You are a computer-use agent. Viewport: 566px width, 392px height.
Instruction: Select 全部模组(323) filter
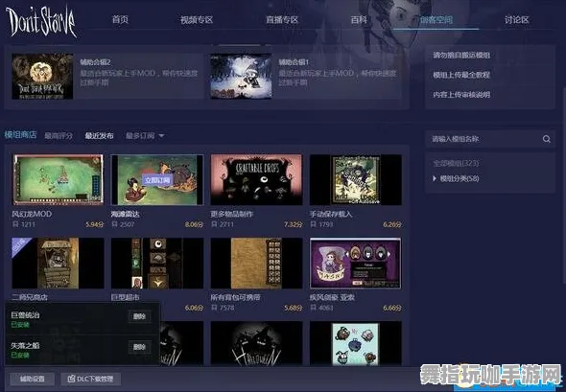[x=456, y=163]
